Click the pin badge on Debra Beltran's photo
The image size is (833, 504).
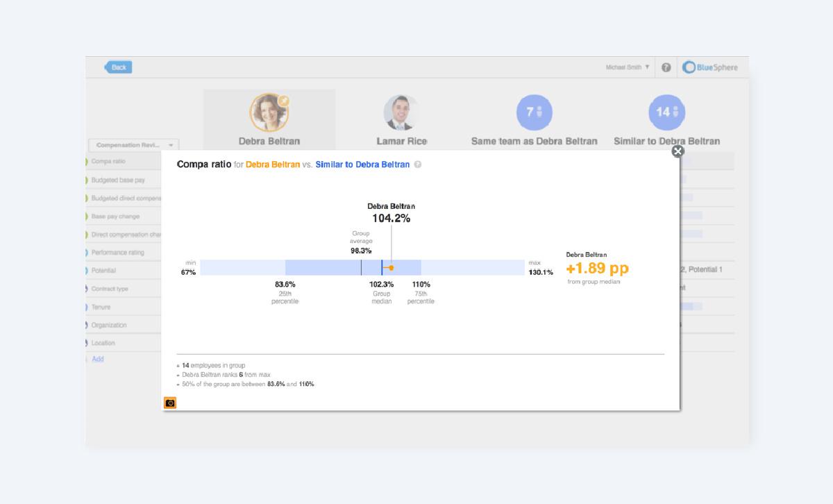283,101
